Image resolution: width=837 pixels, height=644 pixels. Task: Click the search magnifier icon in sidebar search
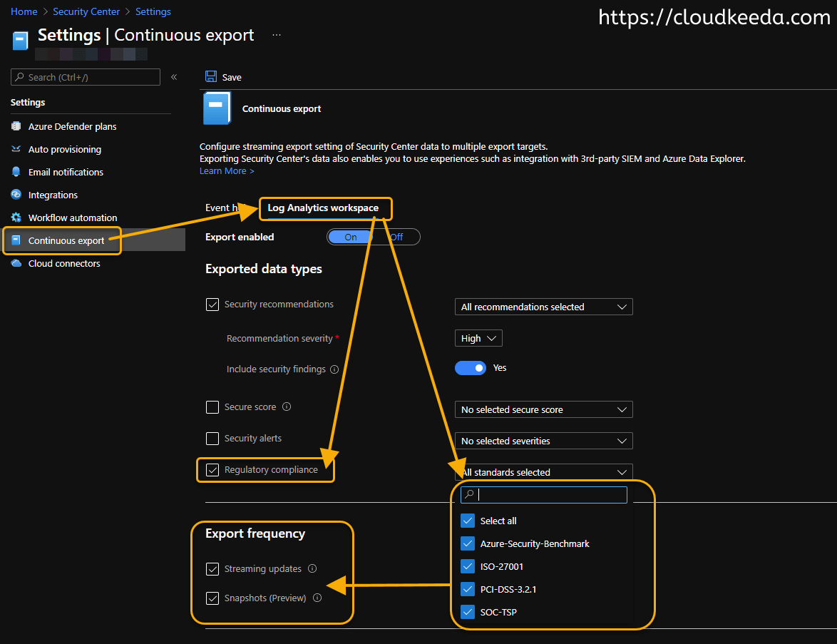pos(20,77)
